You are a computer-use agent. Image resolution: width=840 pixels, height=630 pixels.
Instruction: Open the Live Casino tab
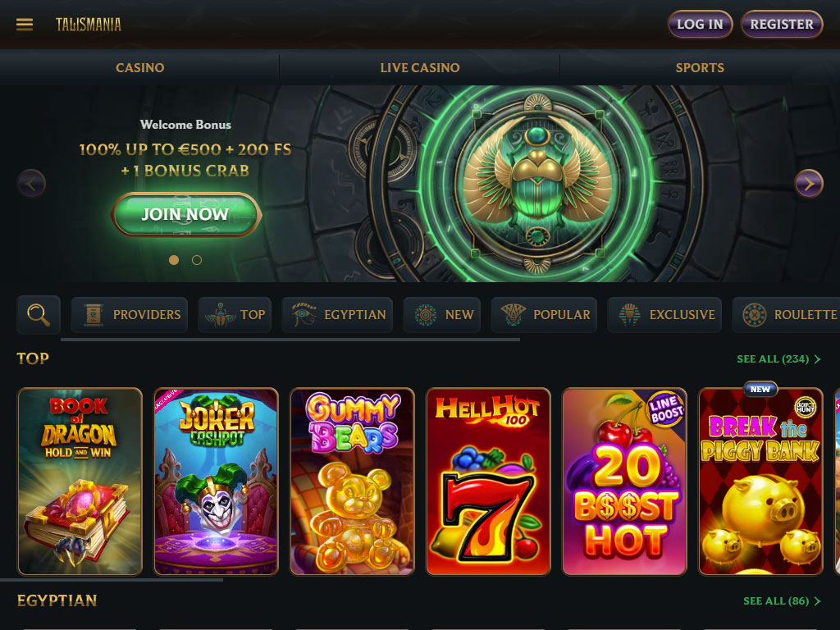[x=419, y=67]
